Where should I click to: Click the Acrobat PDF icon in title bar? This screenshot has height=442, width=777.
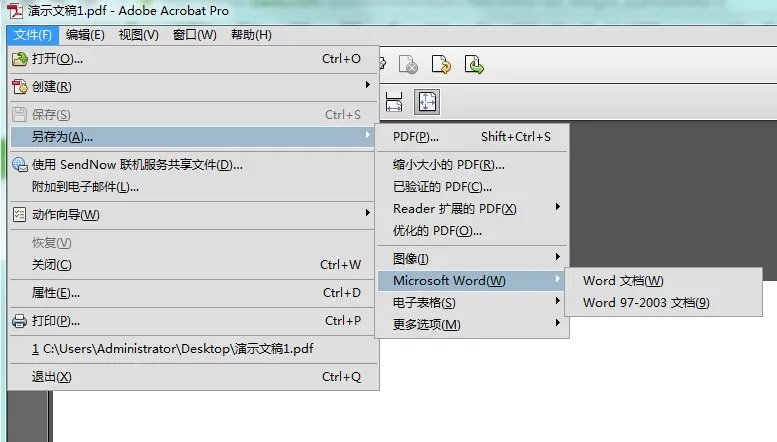pyautogui.click(x=15, y=10)
